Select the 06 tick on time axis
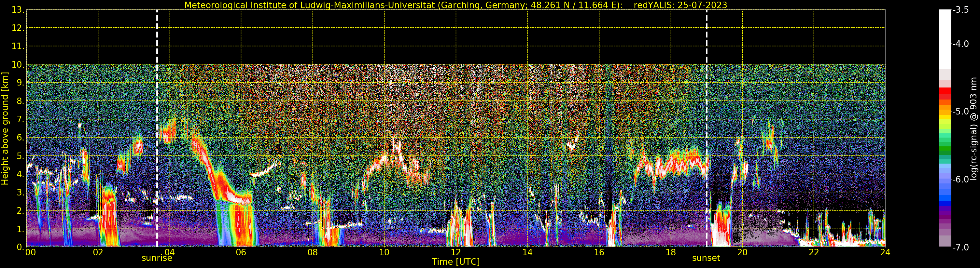The height and width of the screenshot is (268, 980). point(241,252)
